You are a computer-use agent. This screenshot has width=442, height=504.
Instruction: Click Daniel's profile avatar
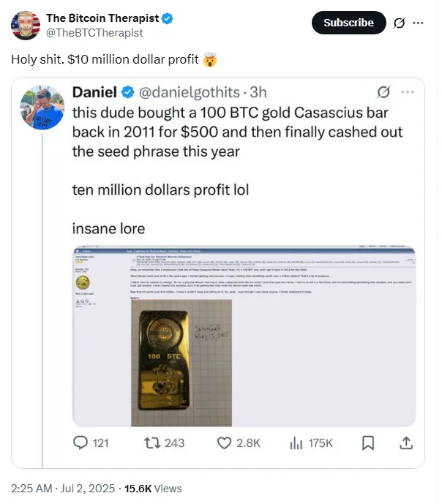42,108
